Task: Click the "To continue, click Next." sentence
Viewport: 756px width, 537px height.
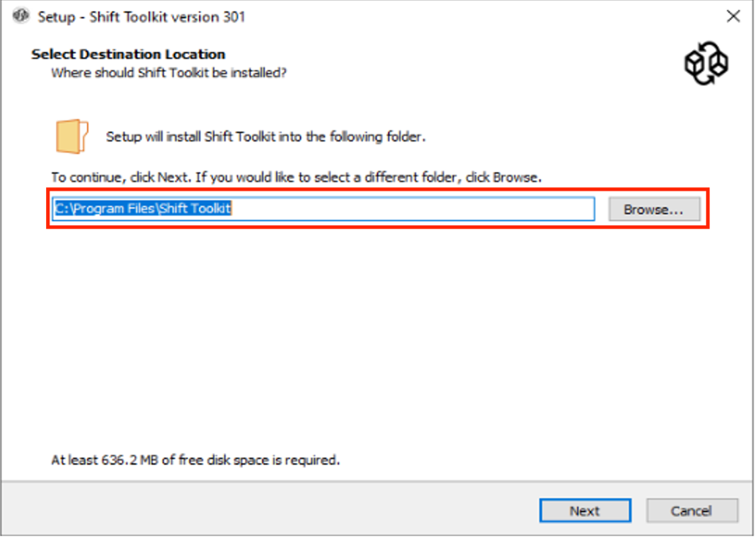Action: pyautogui.click(x=121, y=177)
